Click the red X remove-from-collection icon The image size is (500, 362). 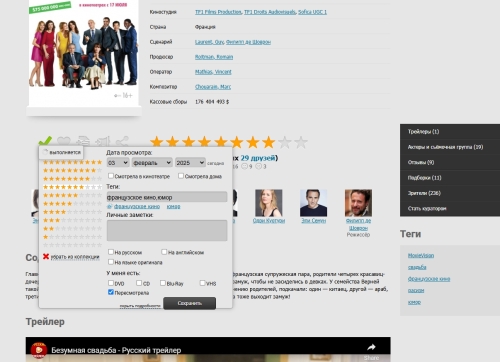tap(46, 256)
